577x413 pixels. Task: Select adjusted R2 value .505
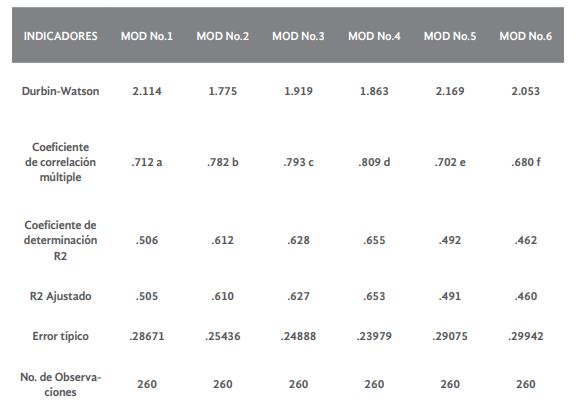147,296
